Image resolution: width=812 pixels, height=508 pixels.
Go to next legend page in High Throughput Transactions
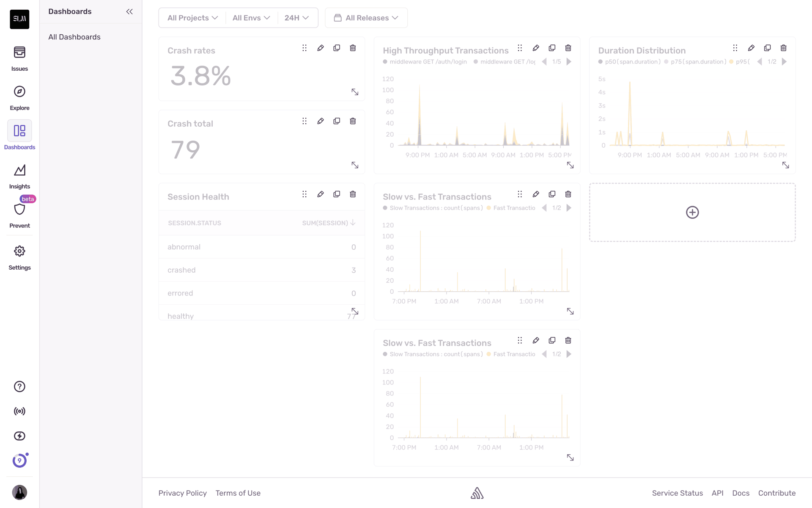pos(569,62)
